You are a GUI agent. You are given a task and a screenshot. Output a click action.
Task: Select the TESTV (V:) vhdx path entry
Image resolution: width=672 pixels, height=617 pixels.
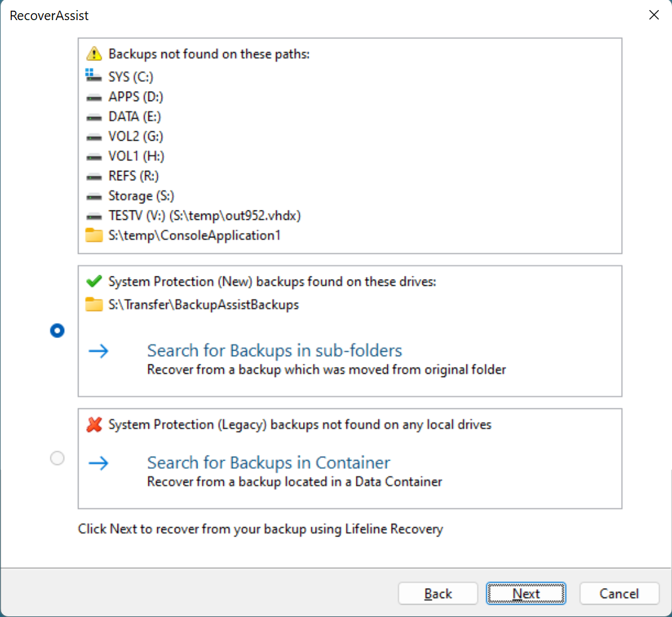coord(204,216)
